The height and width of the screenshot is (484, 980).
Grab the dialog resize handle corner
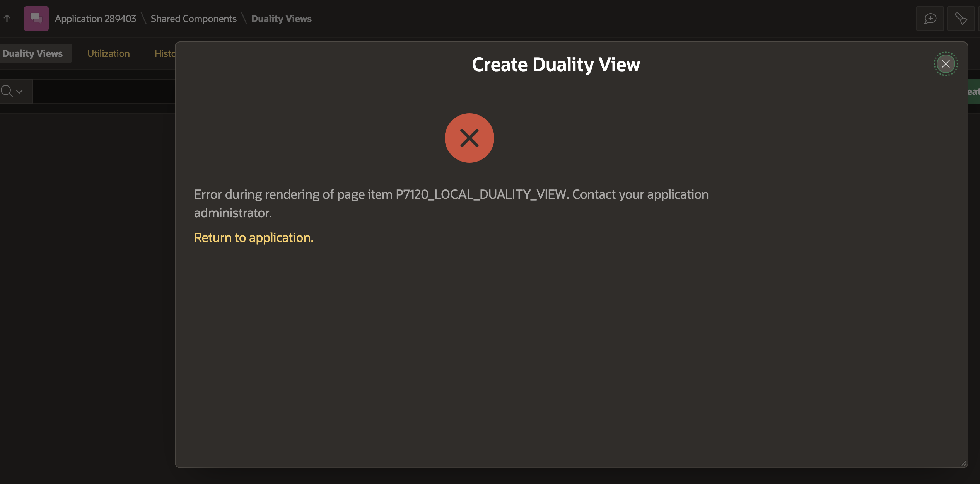pyautogui.click(x=963, y=464)
